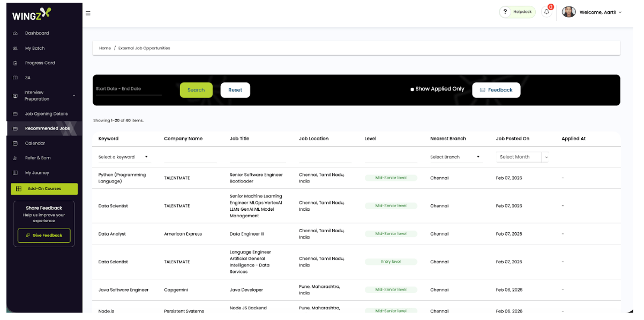The height and width of the screenshot is (320, 644).
Task: Click American Express company cell
Action: point(183,234)
